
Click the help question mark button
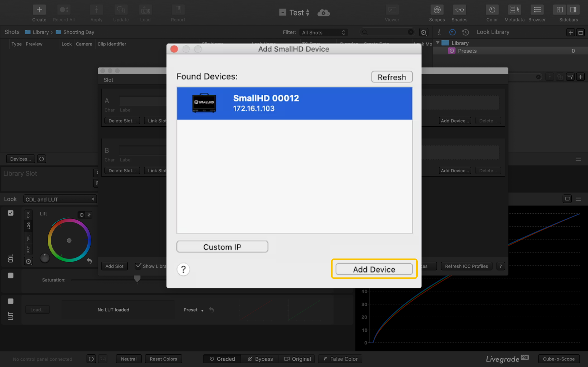[x=183, y=269]
